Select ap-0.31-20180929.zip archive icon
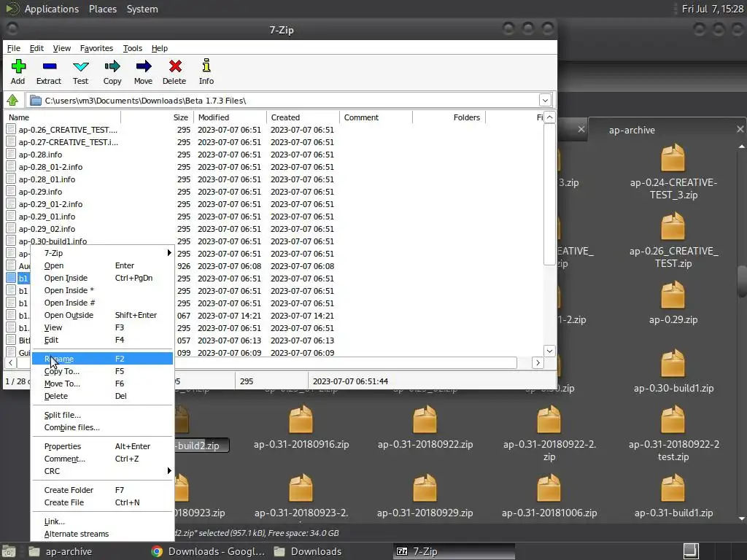 pos(425,488)
